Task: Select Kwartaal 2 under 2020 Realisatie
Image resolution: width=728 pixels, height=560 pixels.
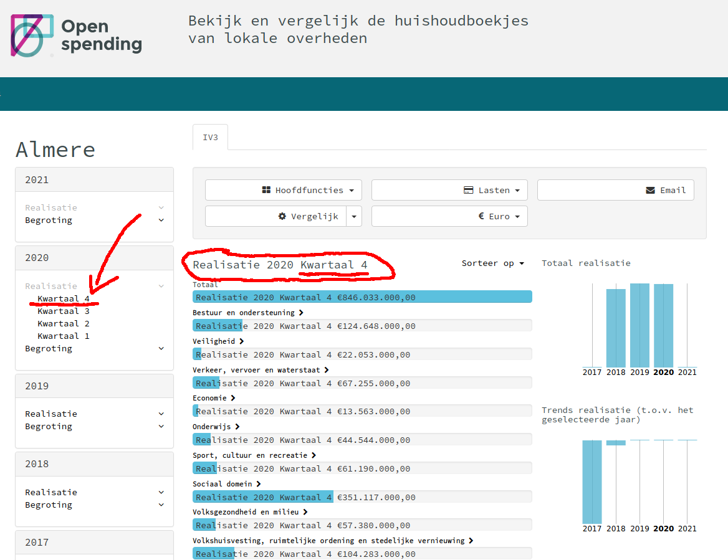Action: [x=63, y=323]
